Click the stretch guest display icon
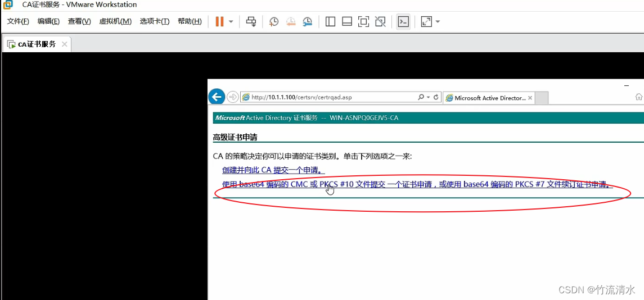 (x=427, y=22)
